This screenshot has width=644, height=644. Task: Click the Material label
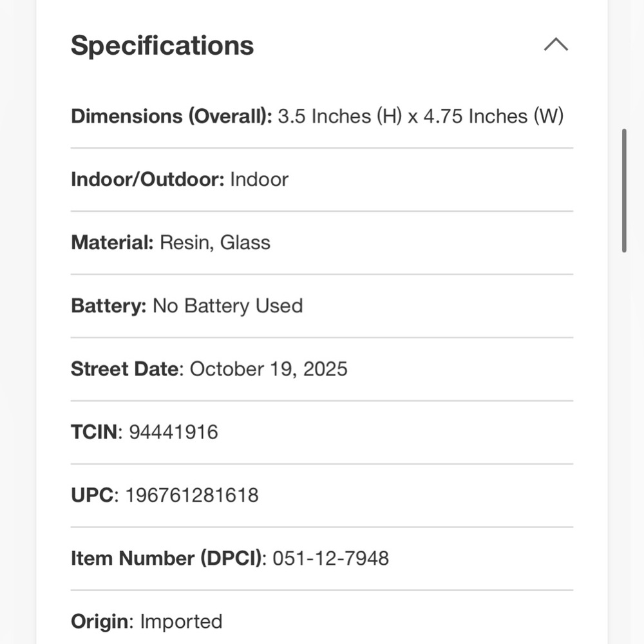pyautogui.click(x=112, y=242)
